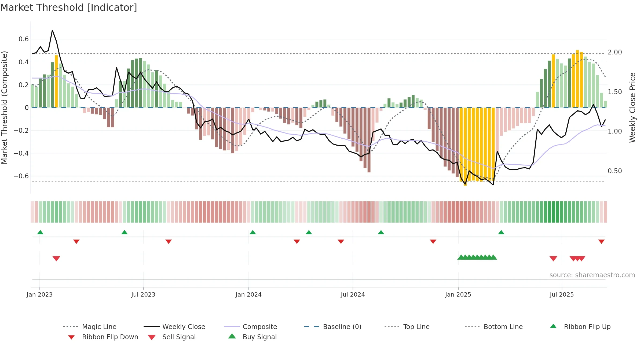Click the first Buy Signal triangle at Jan 2025
644x362 pixels.
coord(461,257)
